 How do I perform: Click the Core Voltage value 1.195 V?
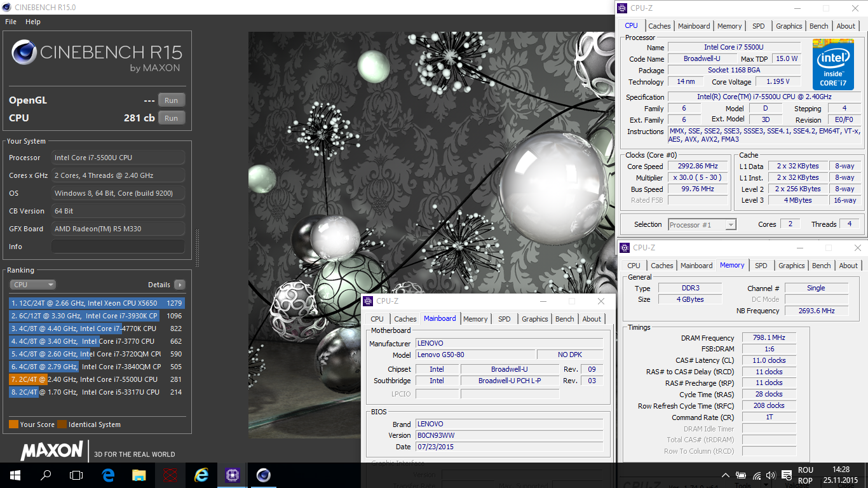pos(778,81)
